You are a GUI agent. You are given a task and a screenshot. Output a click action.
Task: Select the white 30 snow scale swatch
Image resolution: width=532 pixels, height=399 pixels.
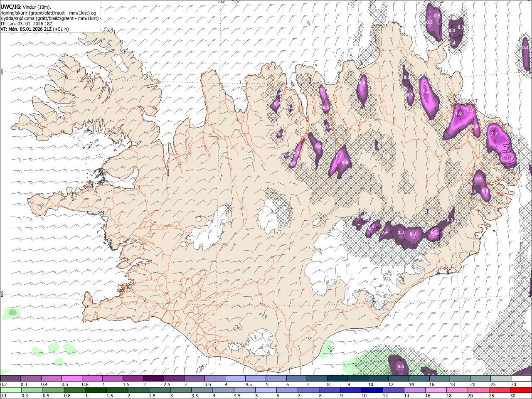[522, 379]
